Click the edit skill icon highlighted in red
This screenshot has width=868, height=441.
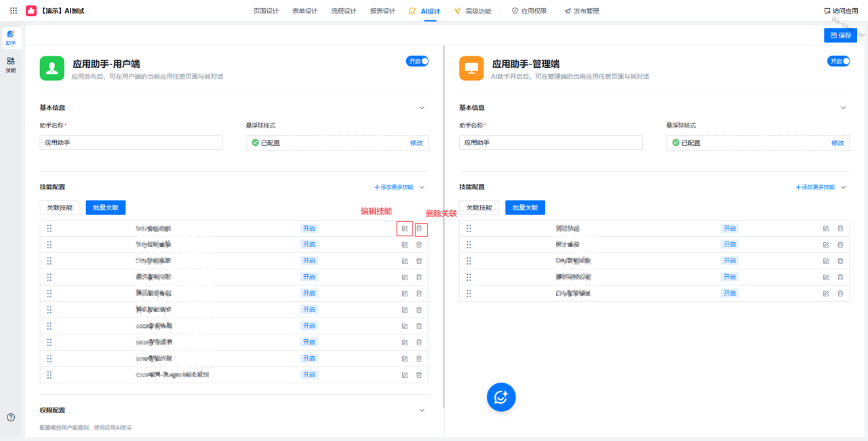tap(405, 229)
